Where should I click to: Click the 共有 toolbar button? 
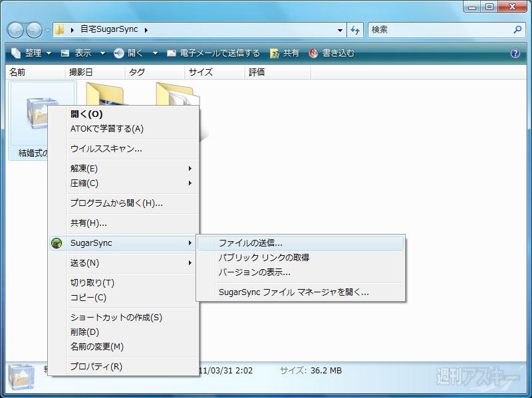[x=285, y=53]
